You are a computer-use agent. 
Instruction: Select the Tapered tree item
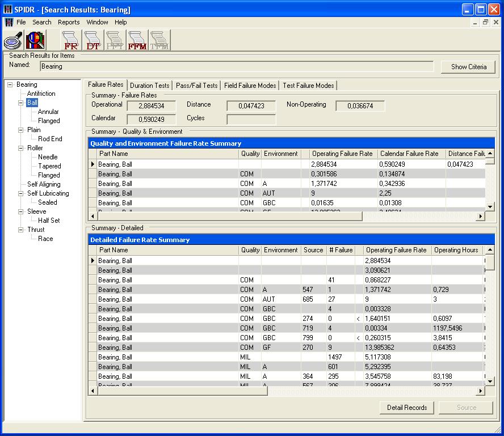49,166
